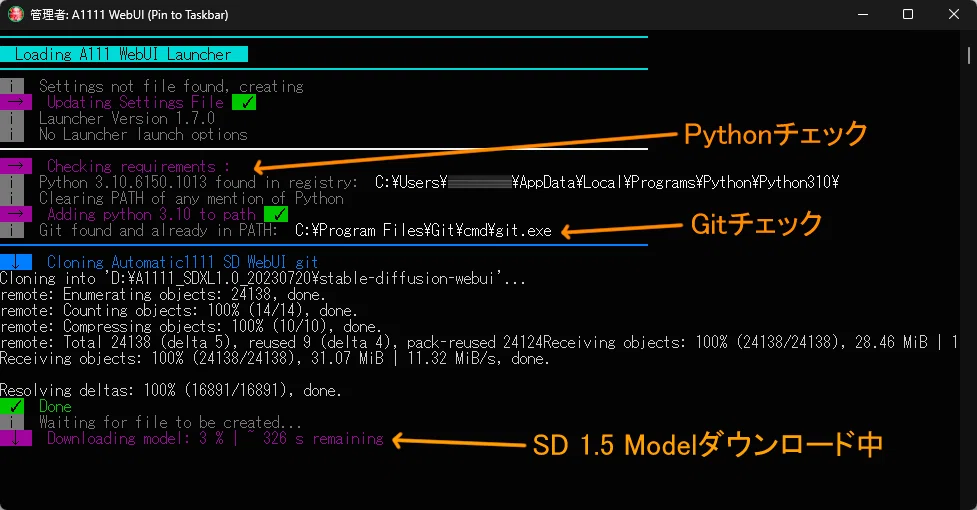Click the 'No Launcher launch options' line

(143, 135)
